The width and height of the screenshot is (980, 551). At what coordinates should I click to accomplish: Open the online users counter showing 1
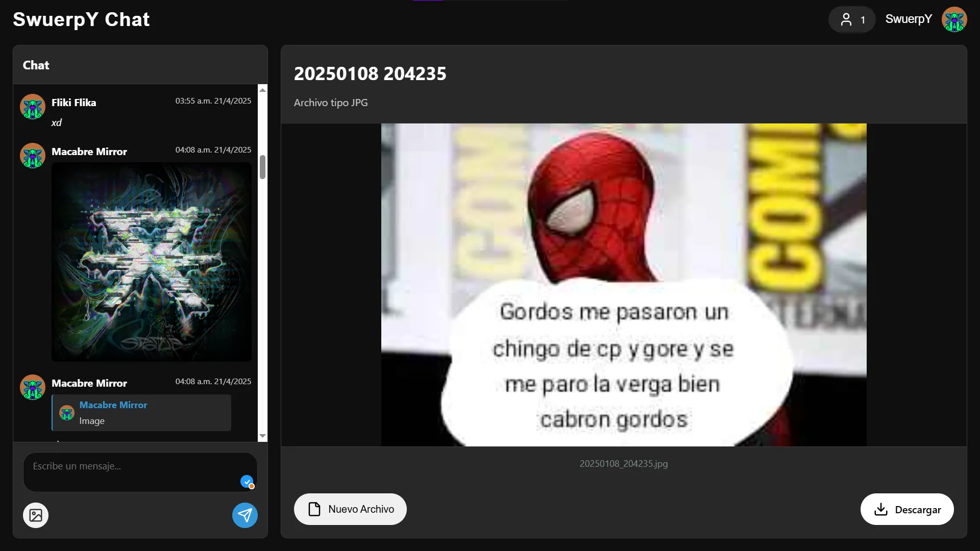(x=852, y=20)
